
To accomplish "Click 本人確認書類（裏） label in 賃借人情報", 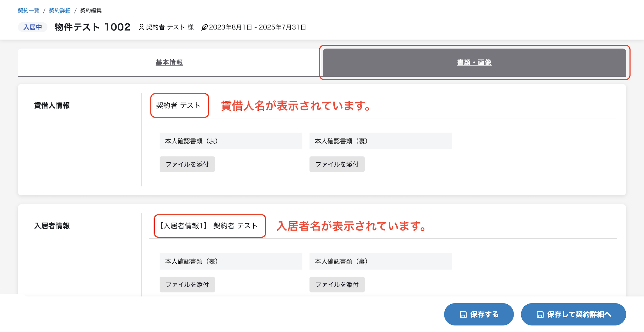I will pos(380,141).
